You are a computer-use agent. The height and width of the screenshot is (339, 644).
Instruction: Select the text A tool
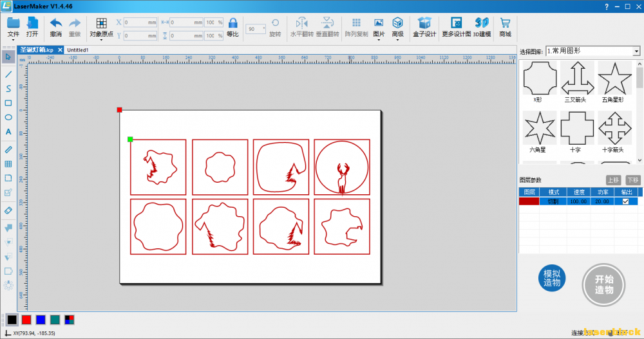[x=8, y=132]
